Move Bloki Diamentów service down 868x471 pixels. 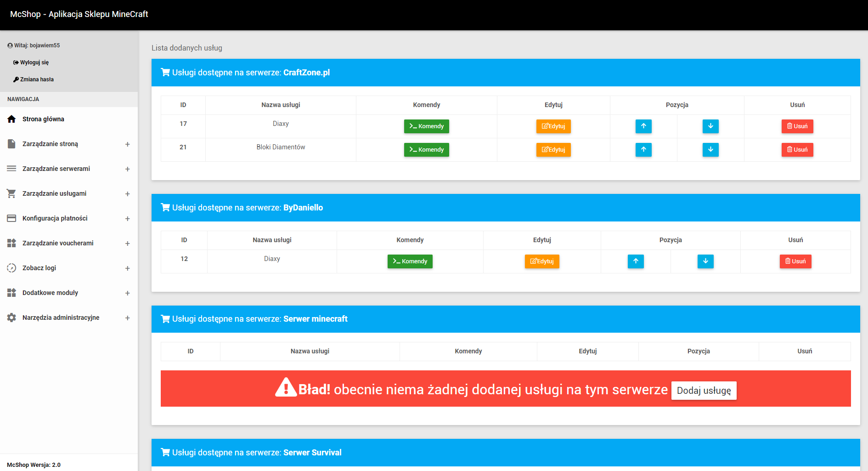(x=710, y=150)
